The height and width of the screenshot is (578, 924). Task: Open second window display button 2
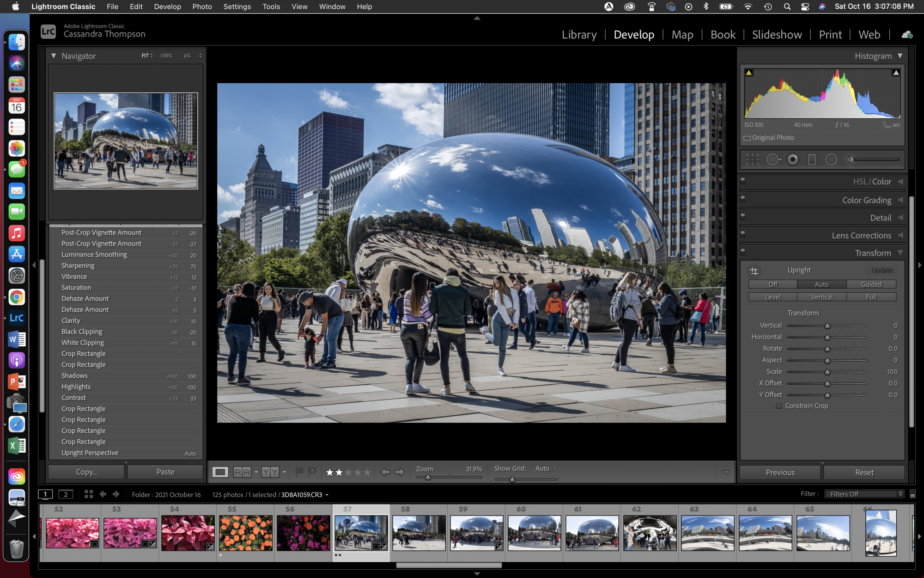click(66, 494)
